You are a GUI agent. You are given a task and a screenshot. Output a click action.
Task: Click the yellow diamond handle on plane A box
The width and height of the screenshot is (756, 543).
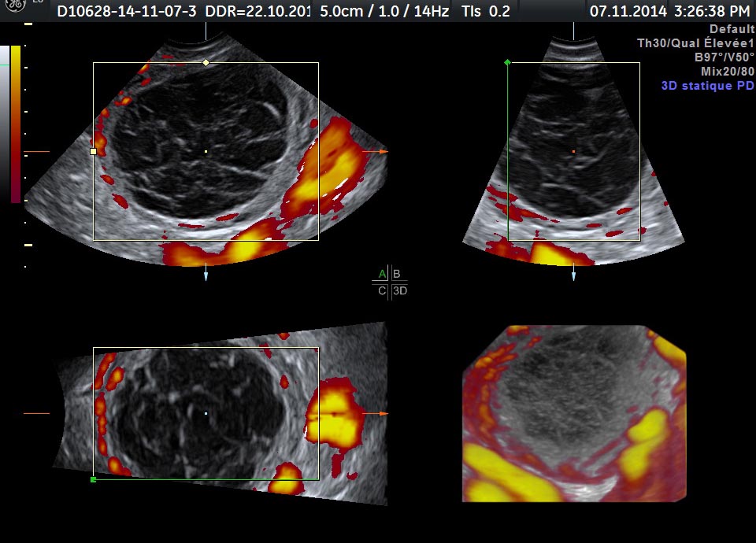tap(206, 62)
